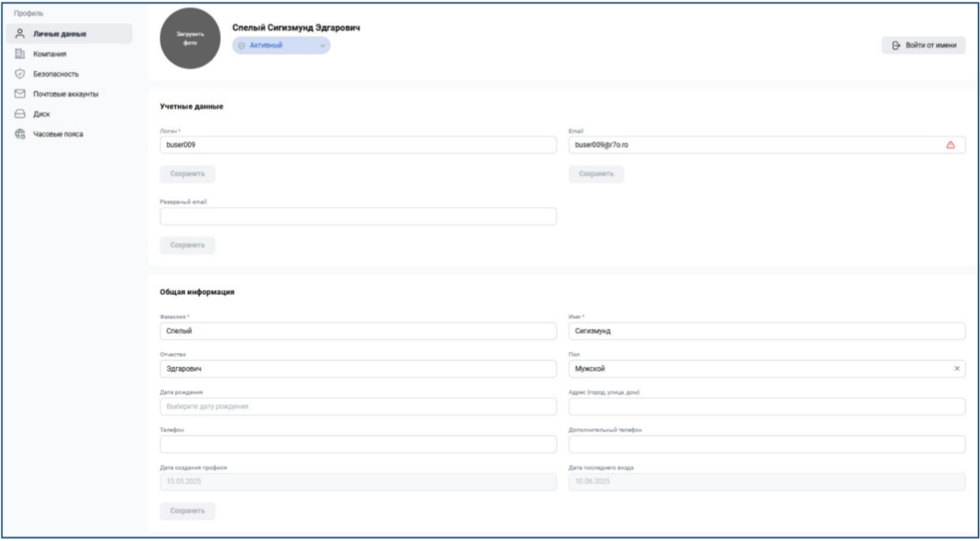Click Сохранить under the Email field
The width and height of the screenshot is (980, 541).
point(596,174)
